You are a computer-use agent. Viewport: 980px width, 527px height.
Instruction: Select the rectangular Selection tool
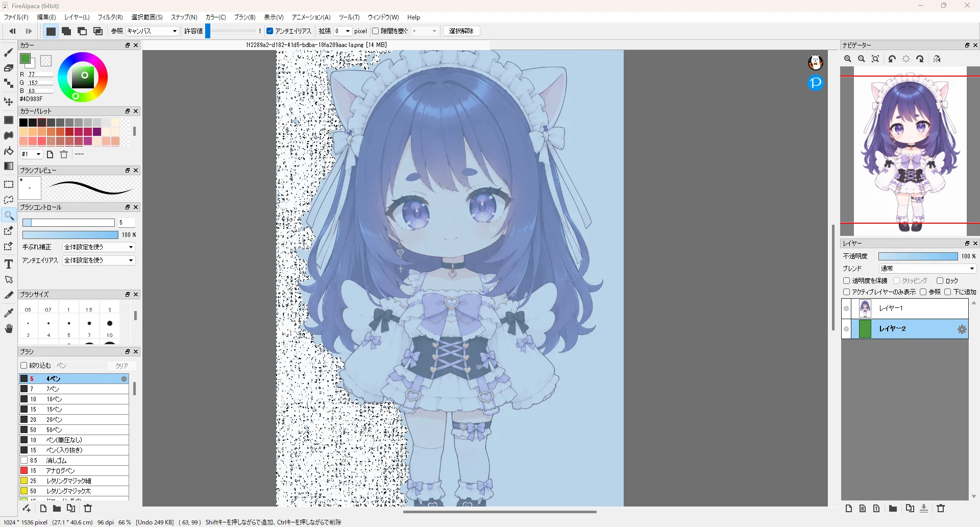click(x=9, y=184)
